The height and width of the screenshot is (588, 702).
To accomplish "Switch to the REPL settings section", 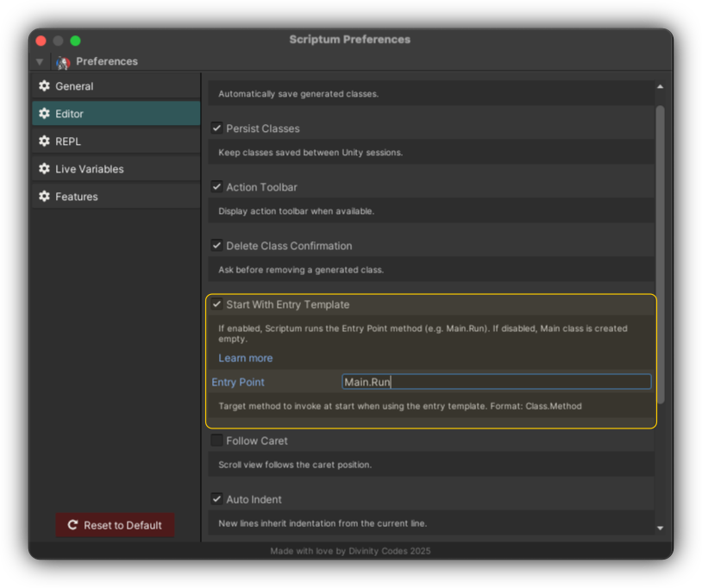I will [x=116, y=141].
